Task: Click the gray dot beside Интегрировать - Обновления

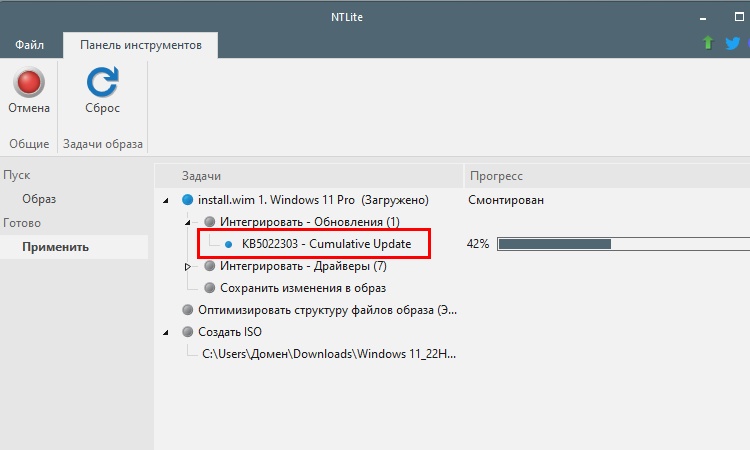Action: [x=210, y=222]
